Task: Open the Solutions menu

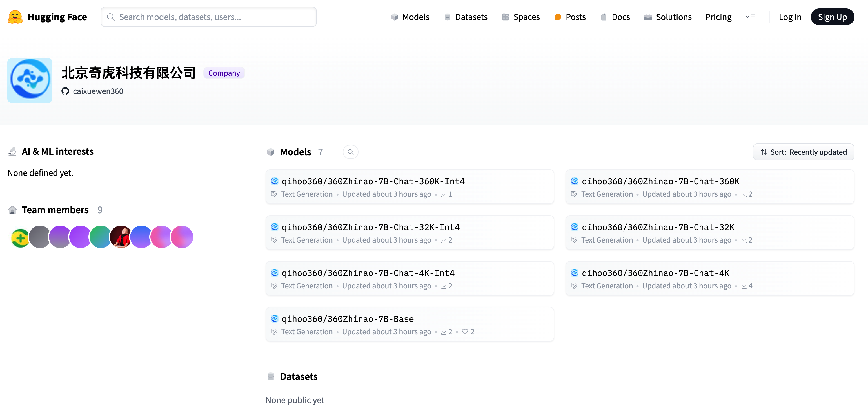Action: (x=668, y=17)
